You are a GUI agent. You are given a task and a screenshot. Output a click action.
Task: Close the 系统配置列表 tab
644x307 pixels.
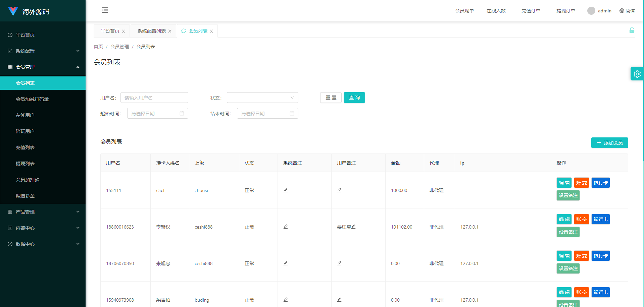click(x=170, y=31)
